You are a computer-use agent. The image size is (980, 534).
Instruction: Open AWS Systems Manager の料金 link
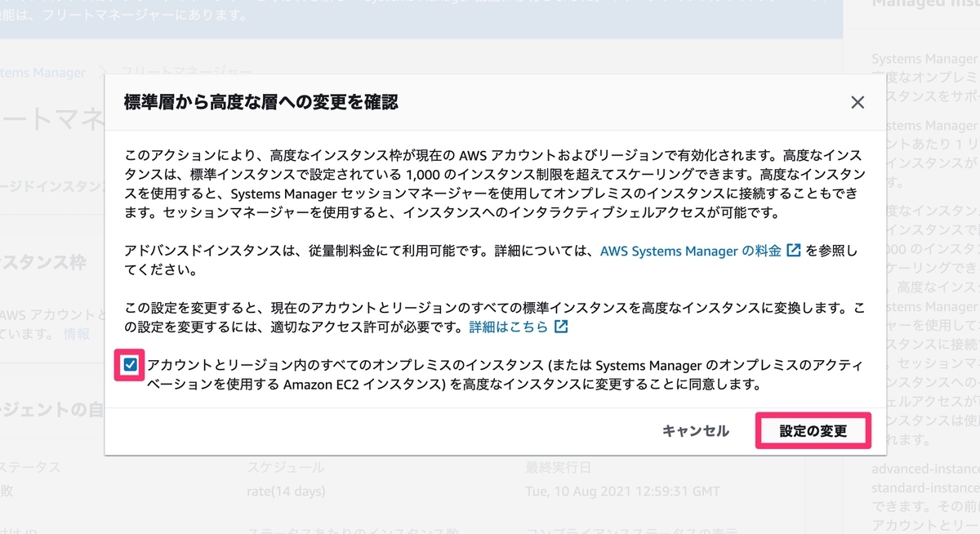coord(700,251)
